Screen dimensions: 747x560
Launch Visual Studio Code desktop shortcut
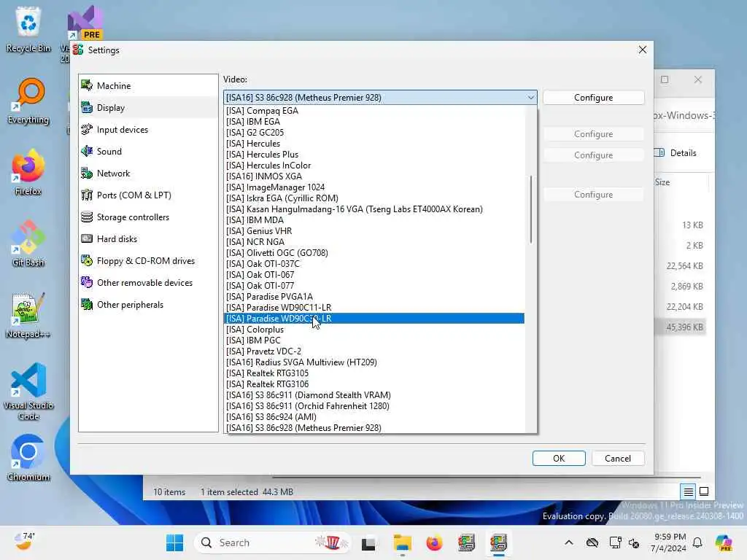pyautogui.click(x=28, y=392)
